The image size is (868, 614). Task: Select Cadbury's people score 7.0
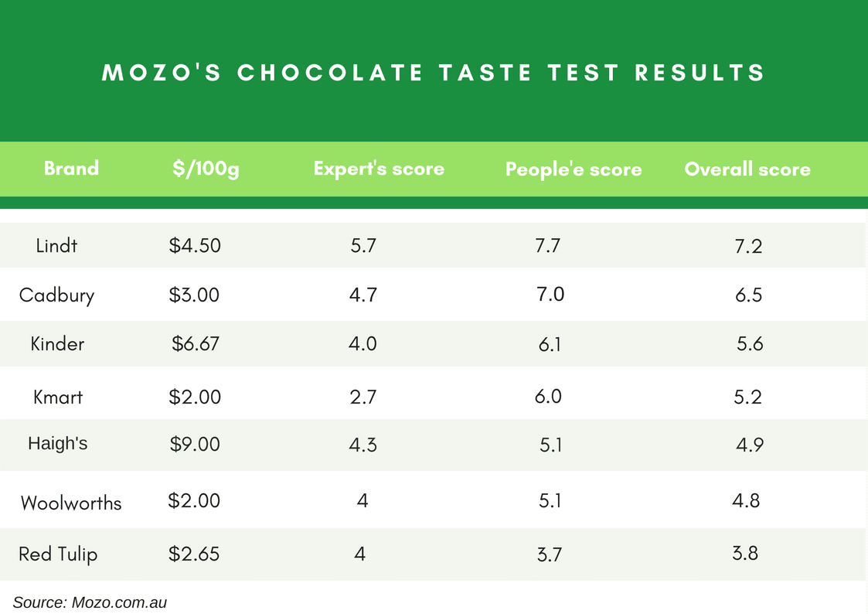click(x=550, y=294)
